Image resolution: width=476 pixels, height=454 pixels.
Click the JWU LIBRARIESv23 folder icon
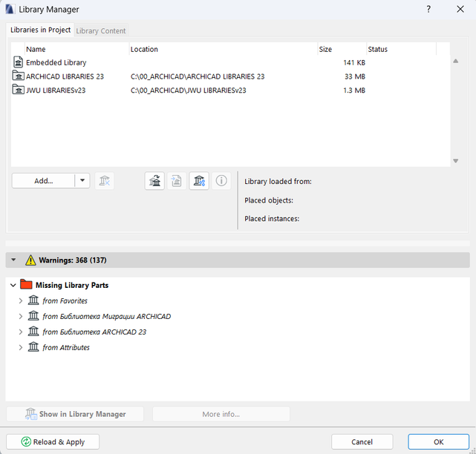[19, 90]
